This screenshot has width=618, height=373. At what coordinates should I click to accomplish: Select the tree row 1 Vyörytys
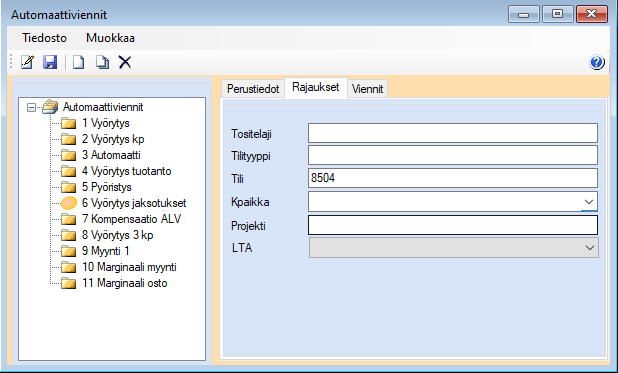point(106,123)
